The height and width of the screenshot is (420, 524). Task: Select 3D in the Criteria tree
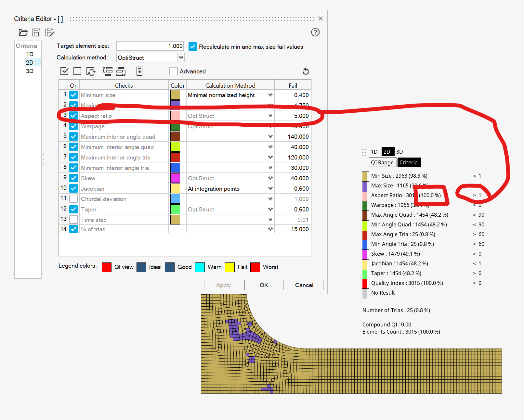coord(30,71)
